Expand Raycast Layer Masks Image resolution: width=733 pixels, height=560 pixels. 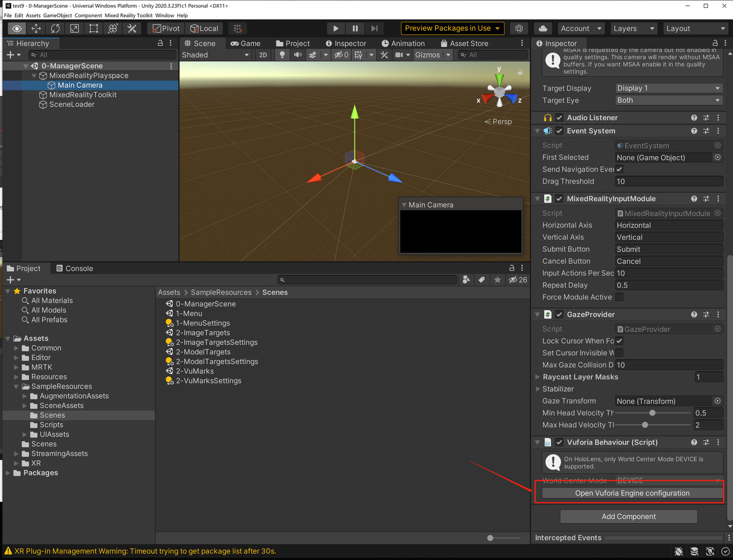pos(538,377)
